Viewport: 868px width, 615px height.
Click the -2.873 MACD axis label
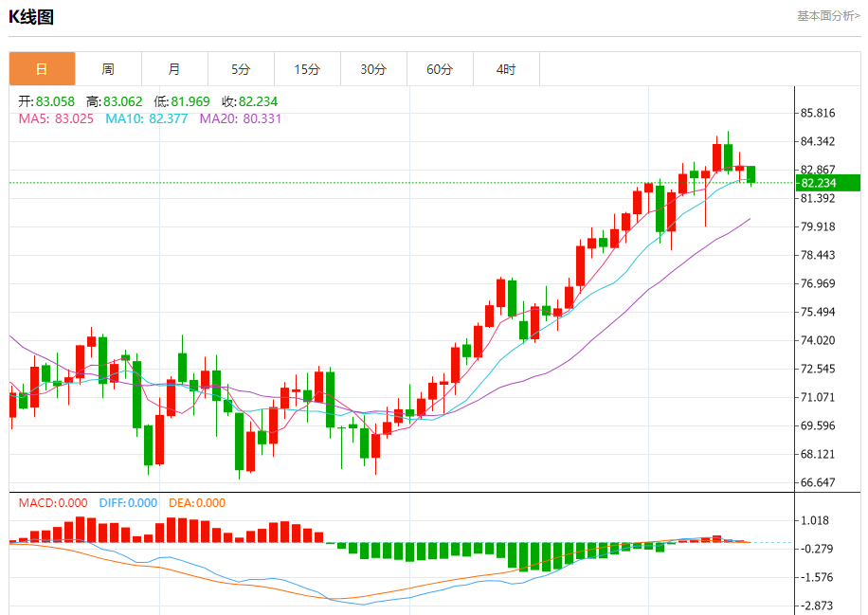(x=815, y=606)
